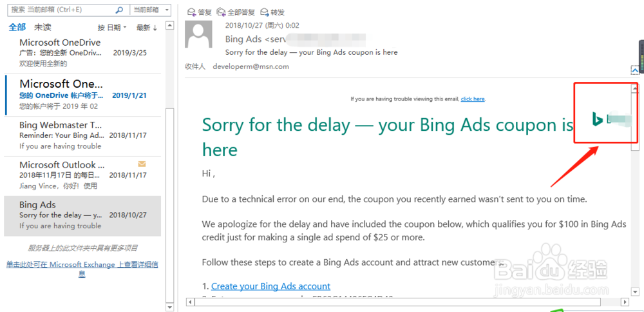Click email horizontal scrollbar right arrow
Image resolution: width=644 pixels, height=312 pixels.
tap(625, 302)
